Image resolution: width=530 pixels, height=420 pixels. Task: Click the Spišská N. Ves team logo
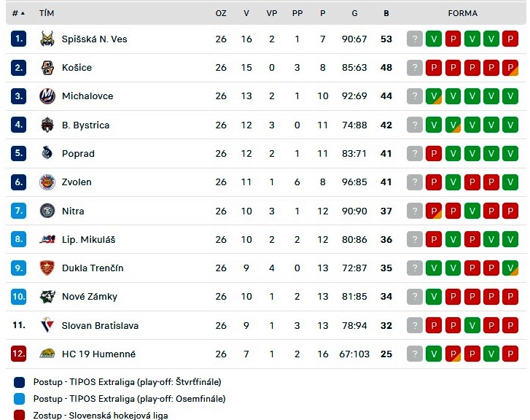(47, 39)
